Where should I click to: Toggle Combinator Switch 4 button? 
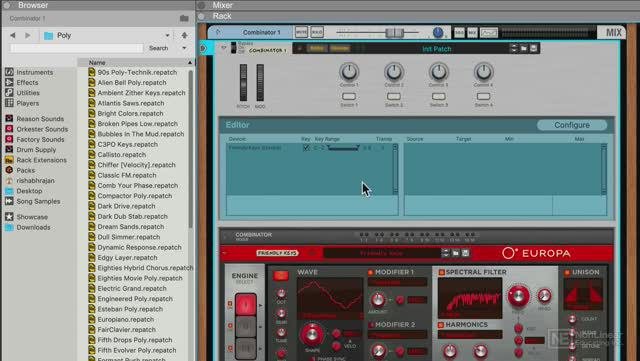[483, 96]
